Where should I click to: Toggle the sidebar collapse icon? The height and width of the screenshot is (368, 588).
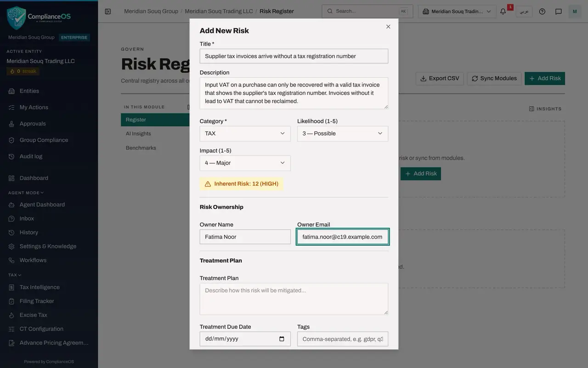click(108, 11)
